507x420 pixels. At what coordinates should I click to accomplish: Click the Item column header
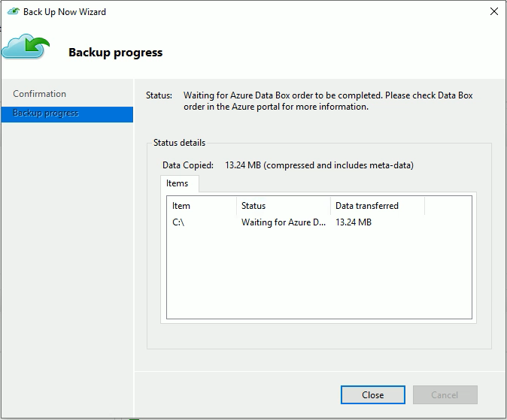tap(202, 206)
